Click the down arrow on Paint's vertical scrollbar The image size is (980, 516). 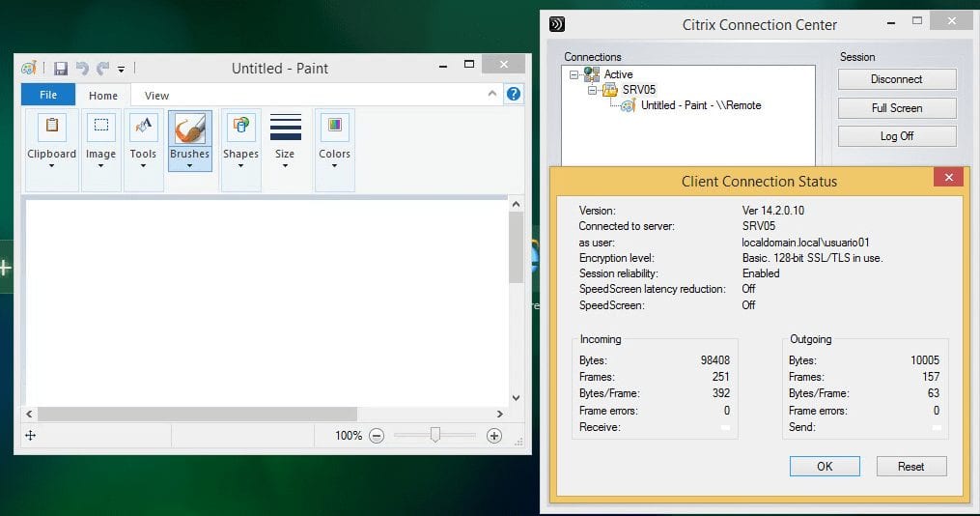click(x=516, y=398)
